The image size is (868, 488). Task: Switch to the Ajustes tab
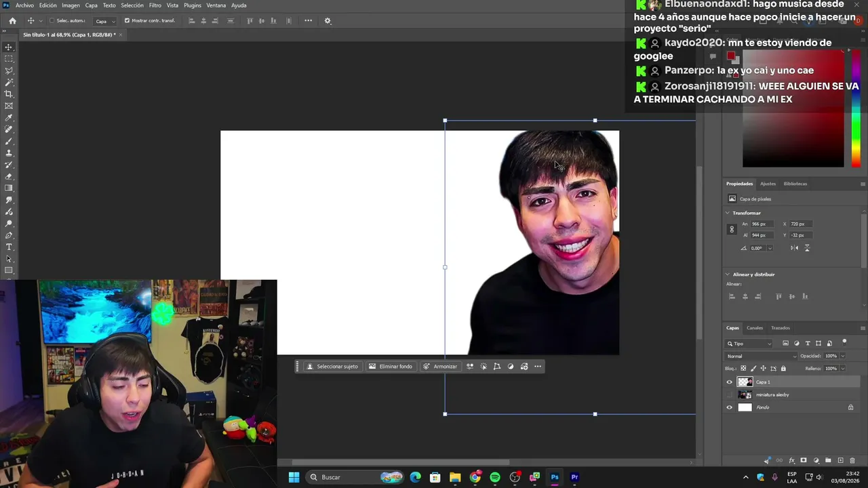click(768, 184)
